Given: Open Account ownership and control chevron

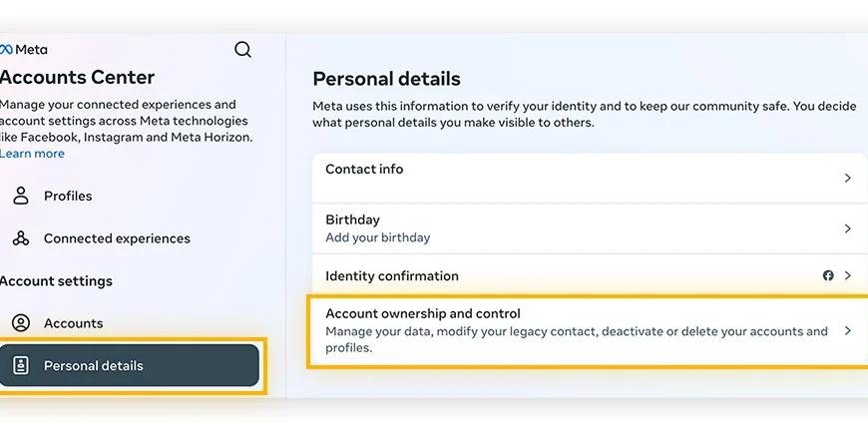Looking at the screenshot, I should tap(847, 331).
